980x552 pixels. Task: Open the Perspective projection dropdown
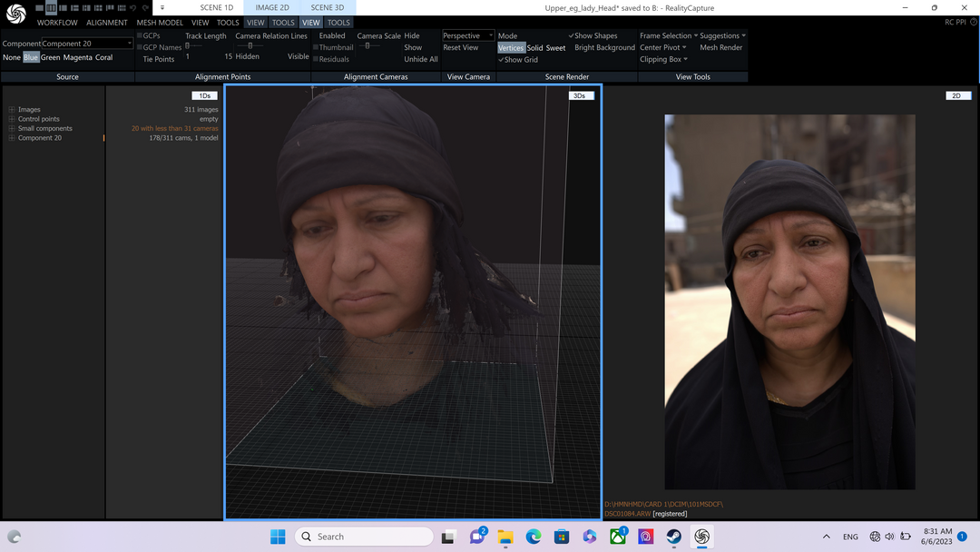(490, 35)
